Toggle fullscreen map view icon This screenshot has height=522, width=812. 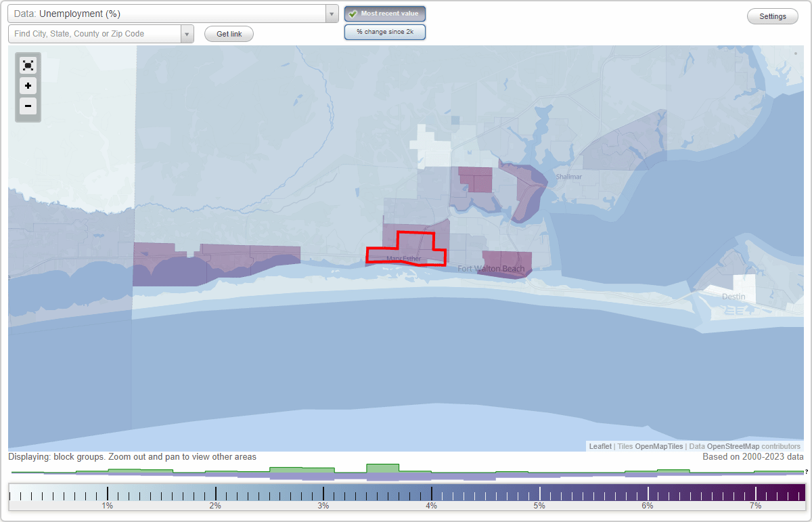click(x=28, y=65)
